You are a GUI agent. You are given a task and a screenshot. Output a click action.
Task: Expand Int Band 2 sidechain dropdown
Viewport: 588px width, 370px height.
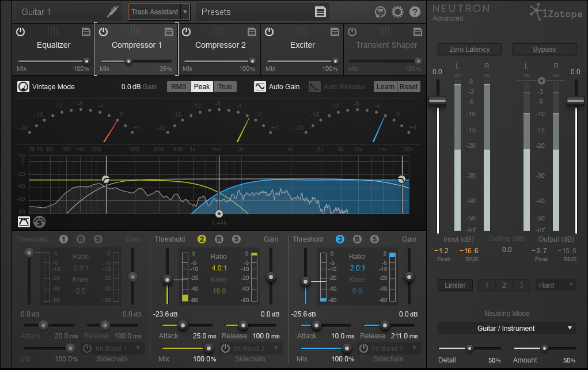pyautogui.click(x=276, y=348)
